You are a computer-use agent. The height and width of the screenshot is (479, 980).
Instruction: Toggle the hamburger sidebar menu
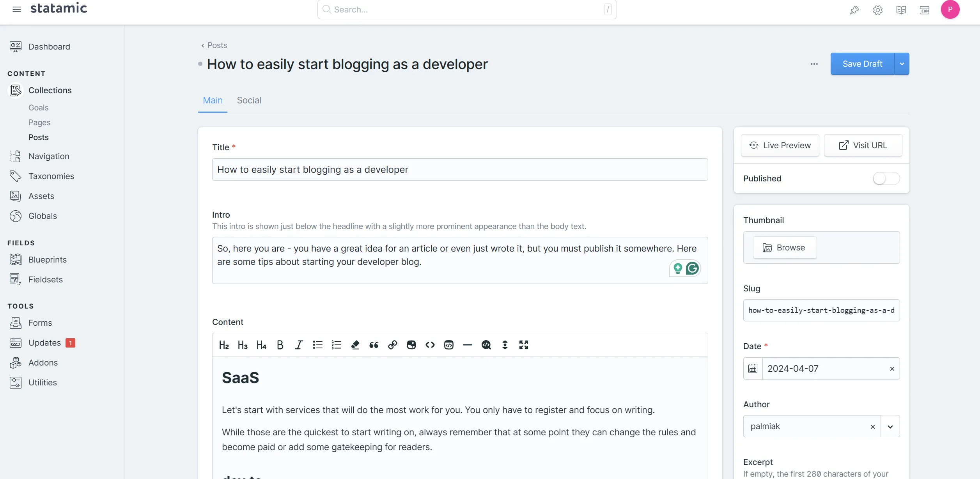click(16, 9)
